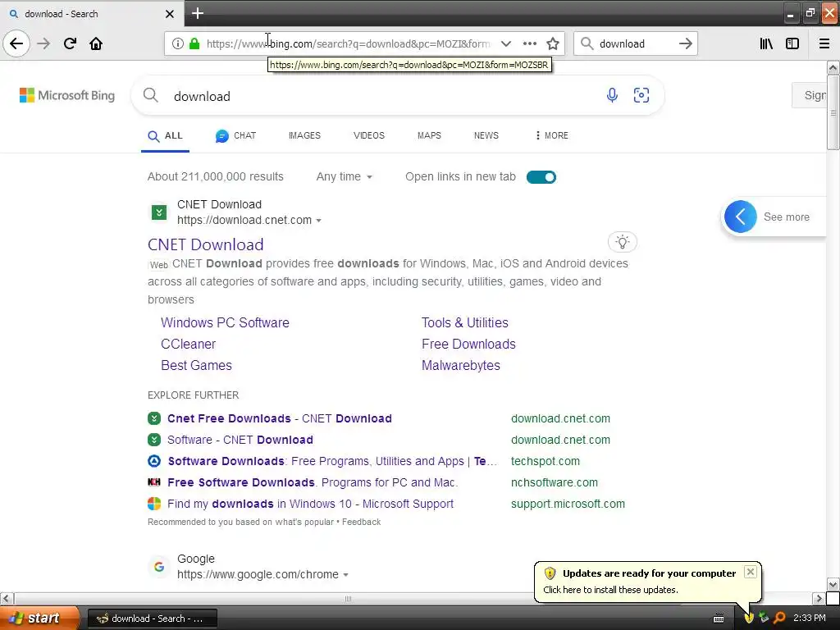Click the forward navigation arrow
Screen dimensions: 840x630
pos(44,43)
